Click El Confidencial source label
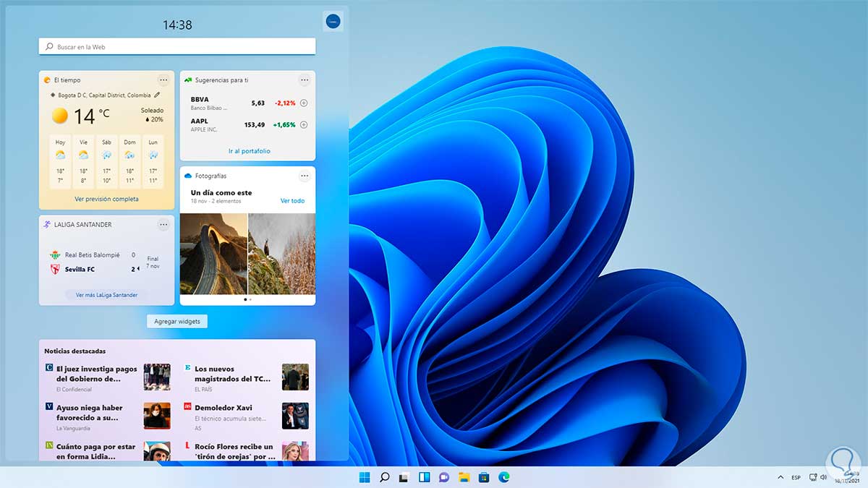 pos(74,390)
